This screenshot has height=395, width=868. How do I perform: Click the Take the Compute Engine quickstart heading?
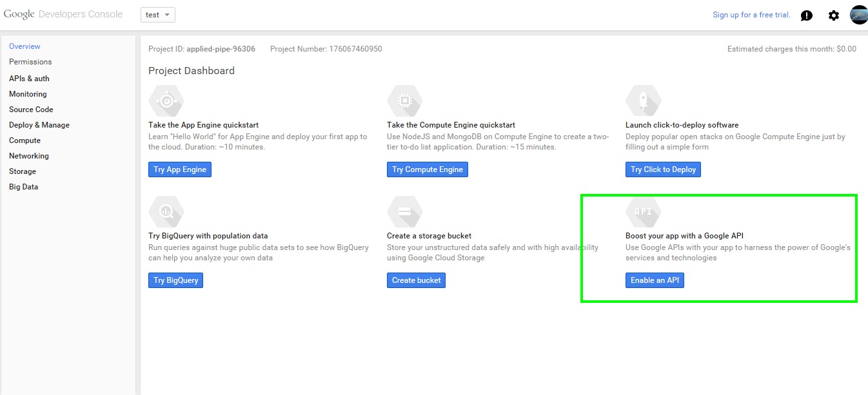(x=451, y=125)
